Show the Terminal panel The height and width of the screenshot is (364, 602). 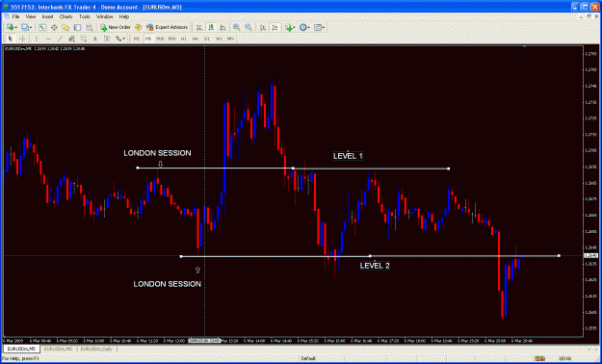click(x=77, y=27)
